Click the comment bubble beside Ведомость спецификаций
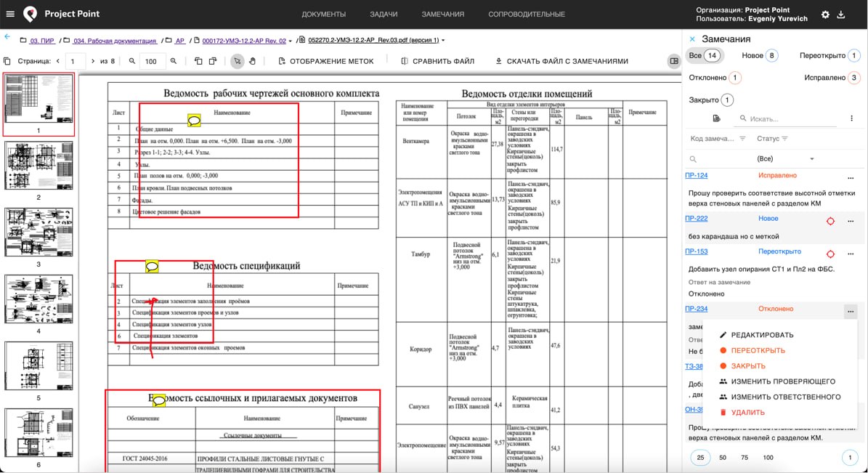The width and height of the screenshot is (868, 473). [x=152, y=267]
